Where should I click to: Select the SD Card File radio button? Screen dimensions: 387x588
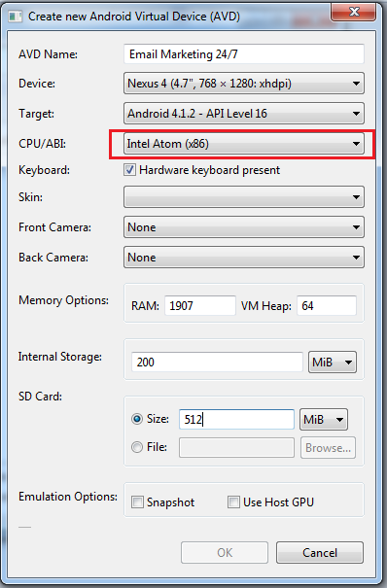137,447
